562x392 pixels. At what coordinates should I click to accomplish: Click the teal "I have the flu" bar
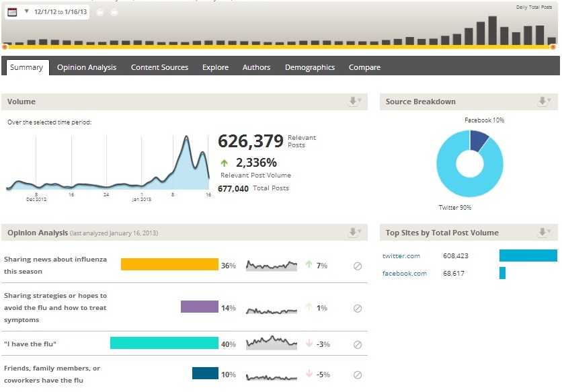164,344
